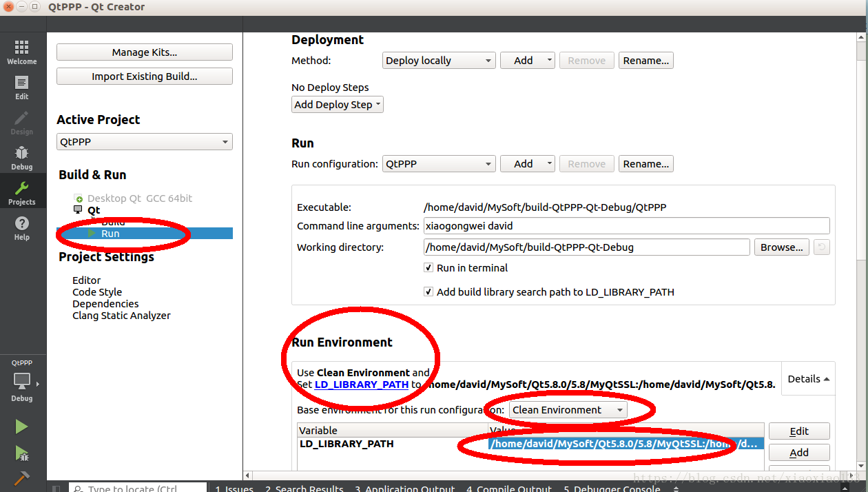Click the Working directory path field
This screenshot has height=492, width=868.
[x=586, y=247]
